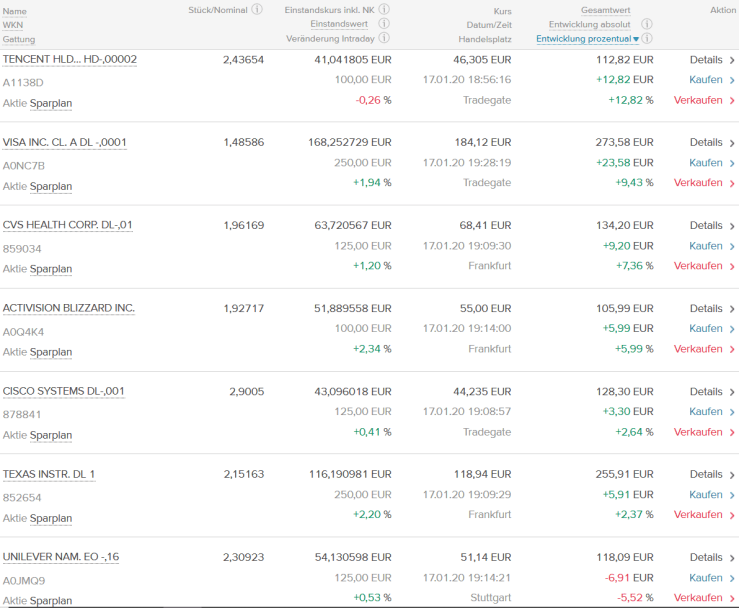Click Verkaufen for Activision Blizzard
Screen dimensions: 739x608
698,349
